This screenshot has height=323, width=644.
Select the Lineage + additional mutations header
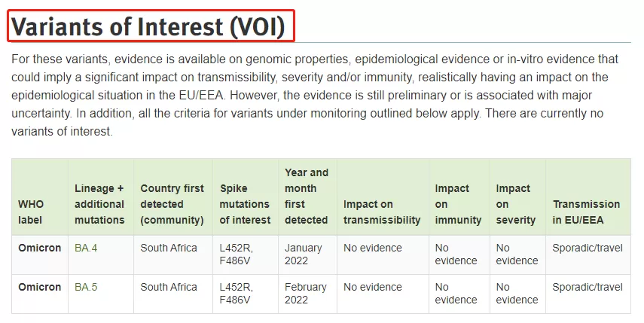pyautogui.click(x=99, y=204)
